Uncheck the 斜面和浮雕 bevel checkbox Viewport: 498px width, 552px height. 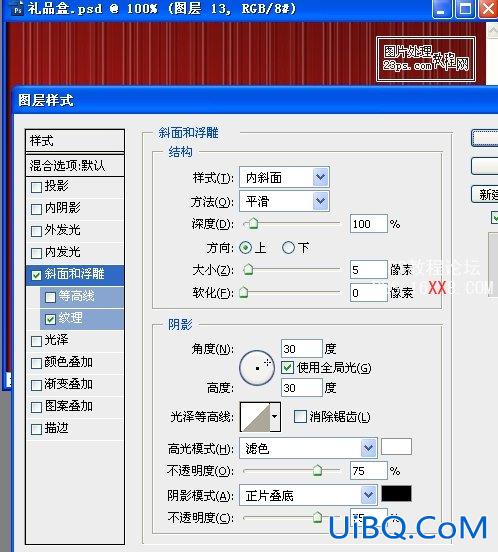36,275
